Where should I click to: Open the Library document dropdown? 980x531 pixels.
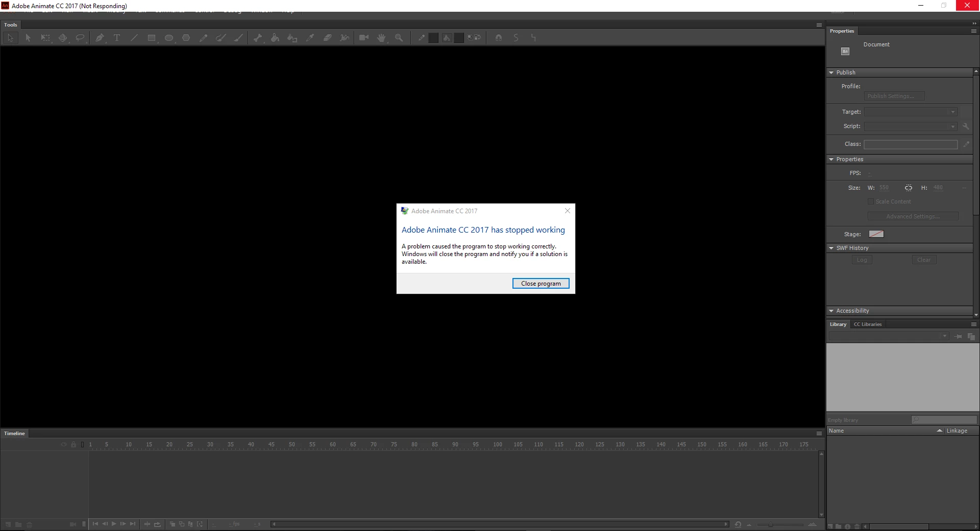click(x=889, y=336)
